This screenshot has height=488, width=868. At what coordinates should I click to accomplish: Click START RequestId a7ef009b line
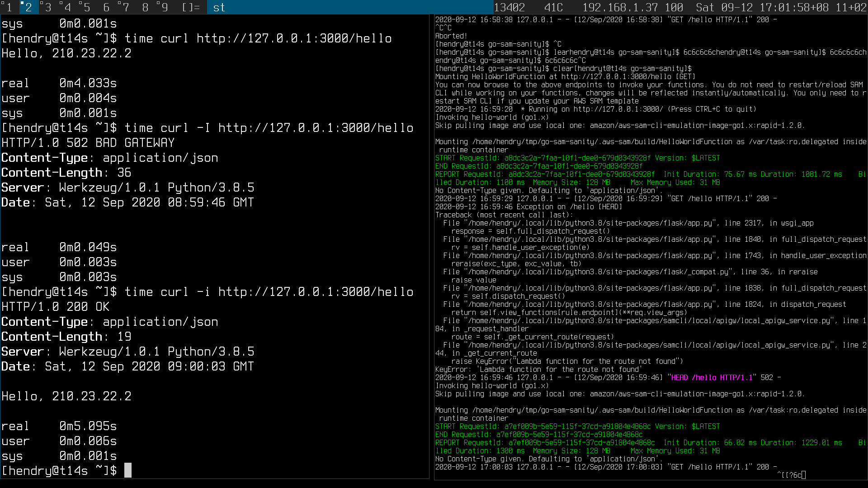point(577,427)
